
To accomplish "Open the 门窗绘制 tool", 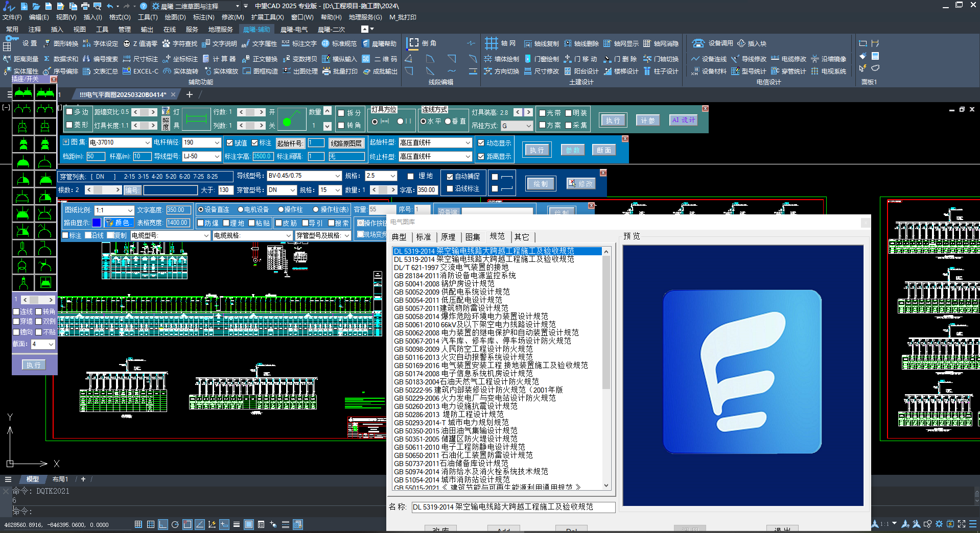I will point(542,59).
